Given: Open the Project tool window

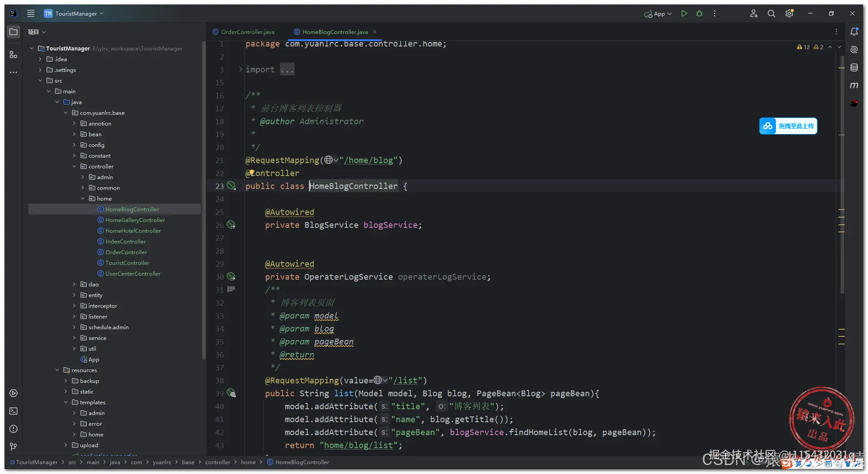Looking at the screenshot, I should [x=13, y=32].
